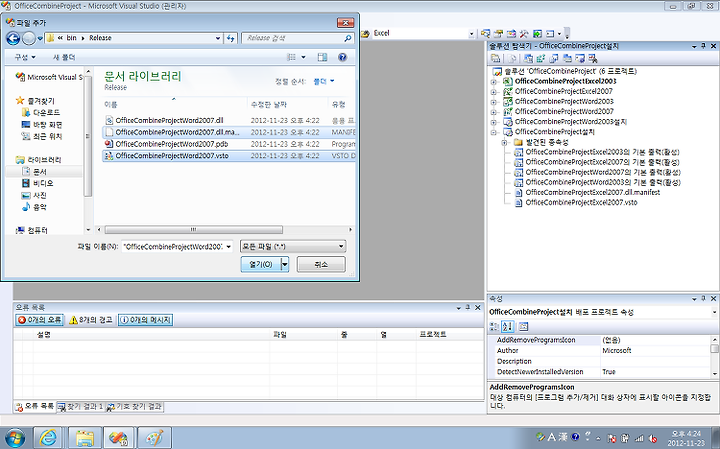Viewport: 720px width, 449px height.
Task: Click the Solution Explorer icon on main toolbar
Action: 485,34
